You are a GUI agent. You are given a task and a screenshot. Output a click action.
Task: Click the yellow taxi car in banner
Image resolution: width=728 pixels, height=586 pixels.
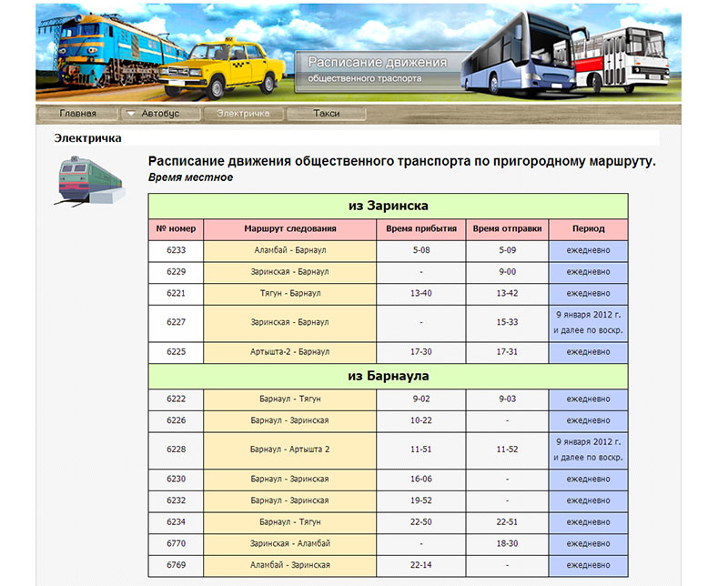[x=222, y=67]
